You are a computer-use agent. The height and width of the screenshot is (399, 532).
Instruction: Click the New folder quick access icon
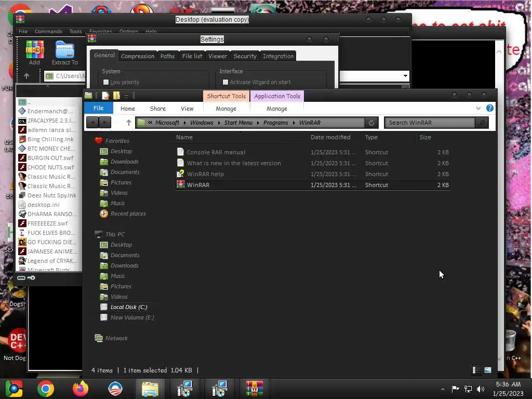coord(116,96)
